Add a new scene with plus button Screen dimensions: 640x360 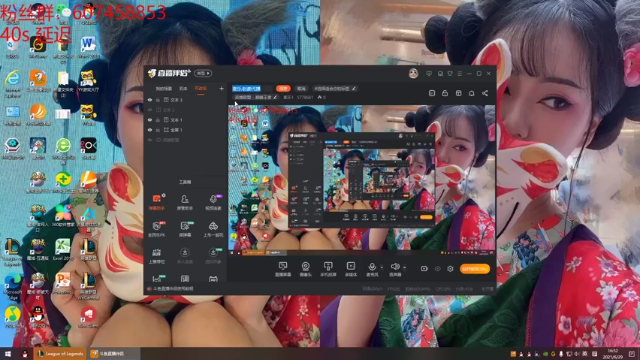coord(221,88)
